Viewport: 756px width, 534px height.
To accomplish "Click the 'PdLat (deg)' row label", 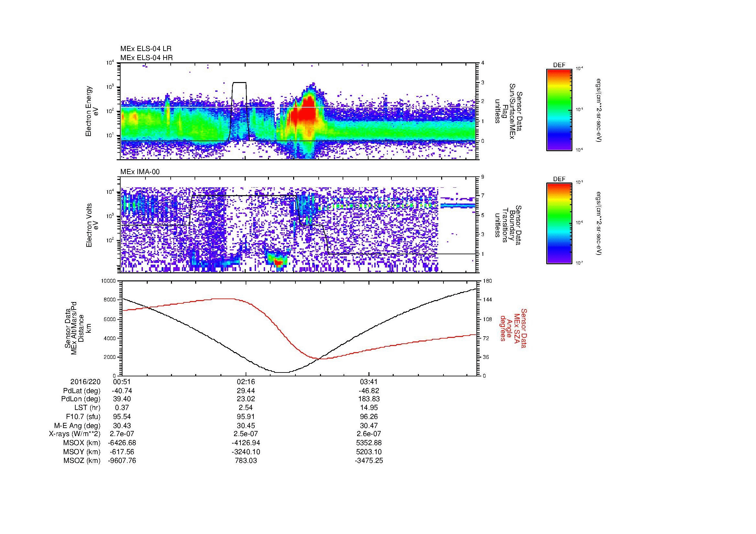I will point(82,391).
